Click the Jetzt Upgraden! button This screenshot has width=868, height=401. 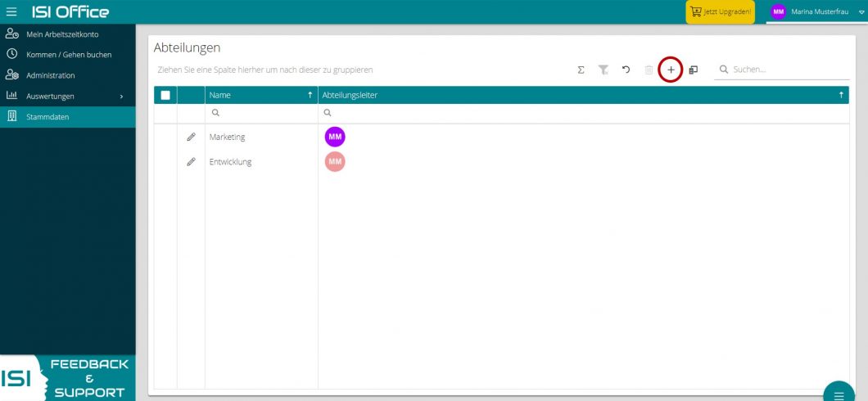pyautogui.click(x=721, y=11)
